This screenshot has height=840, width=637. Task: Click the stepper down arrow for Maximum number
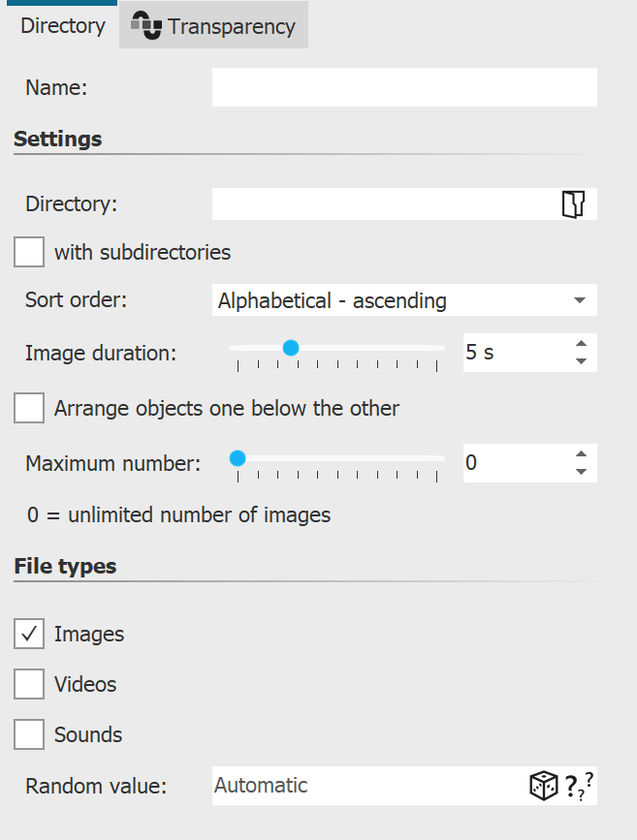[x=580, y=471]
